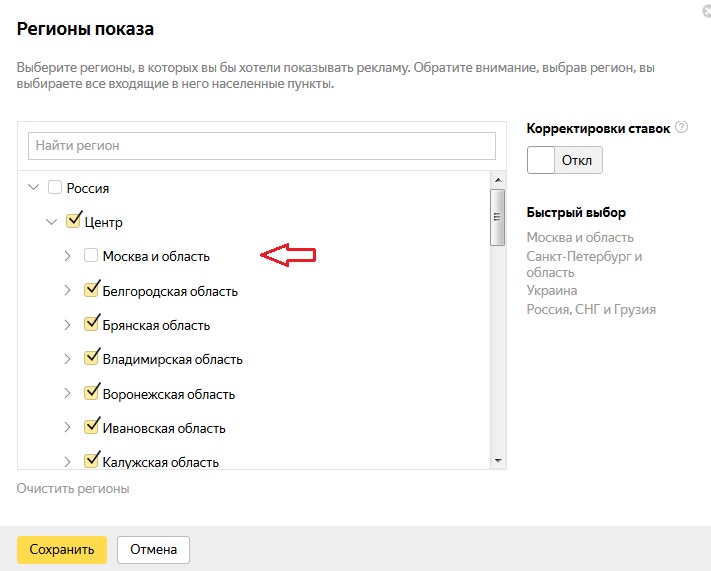Uncheck Белгородская область checkbox
The image size is (711, 571).
[x=91, y=290]
